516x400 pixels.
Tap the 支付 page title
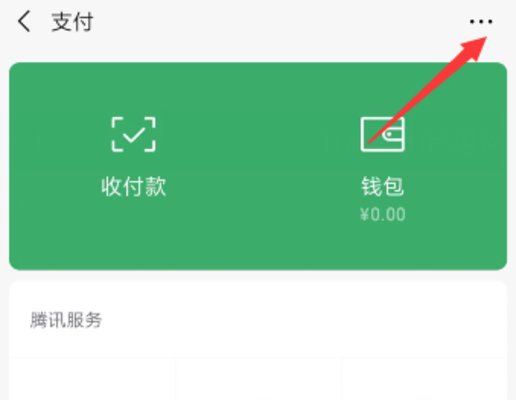(x=72, y=22)
